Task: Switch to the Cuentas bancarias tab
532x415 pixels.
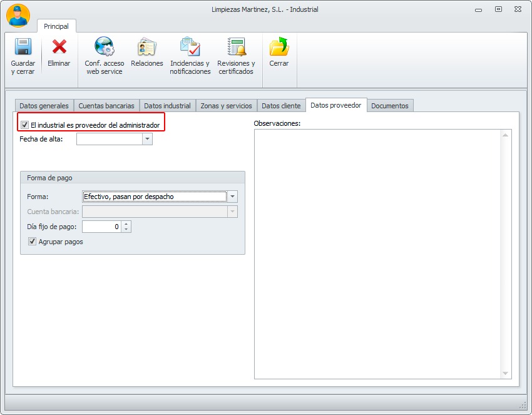Action: point(106,106)
